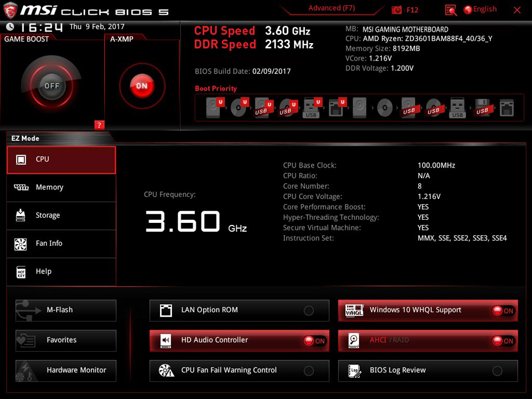This screenshot has height=399, width=532.
Task: Click the Memory Size 8192MB value
Action: (x=406, y=48)
